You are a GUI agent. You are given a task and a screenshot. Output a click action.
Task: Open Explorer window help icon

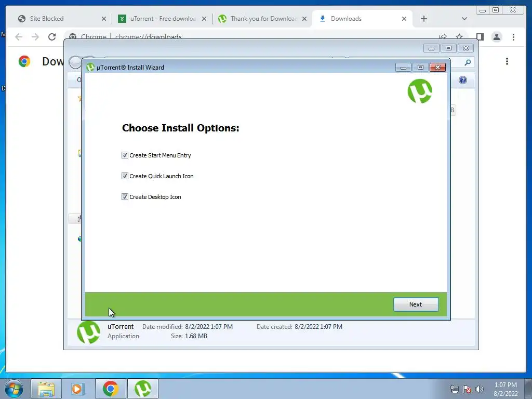coord(463,80)
